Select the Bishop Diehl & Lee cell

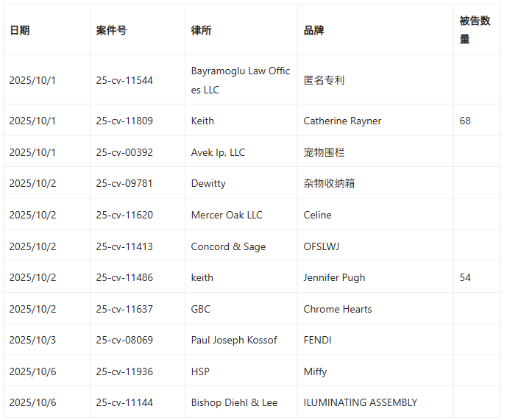[x=234, y=402]
